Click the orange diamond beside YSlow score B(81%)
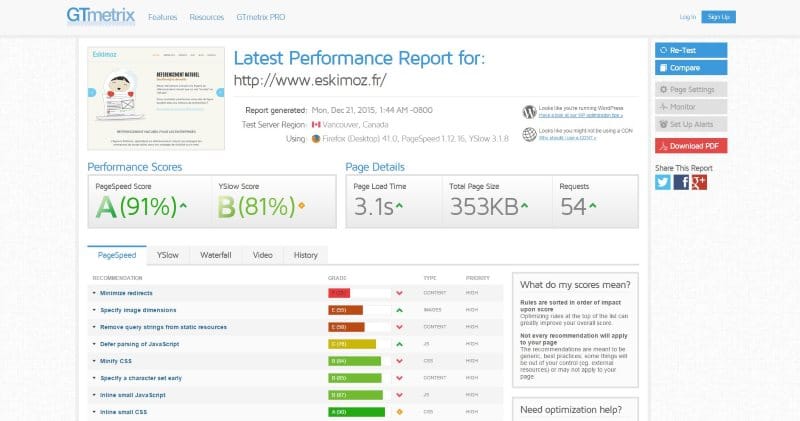Screen dimensions: 800x421 pyautogui.click(x=302, y=206)
